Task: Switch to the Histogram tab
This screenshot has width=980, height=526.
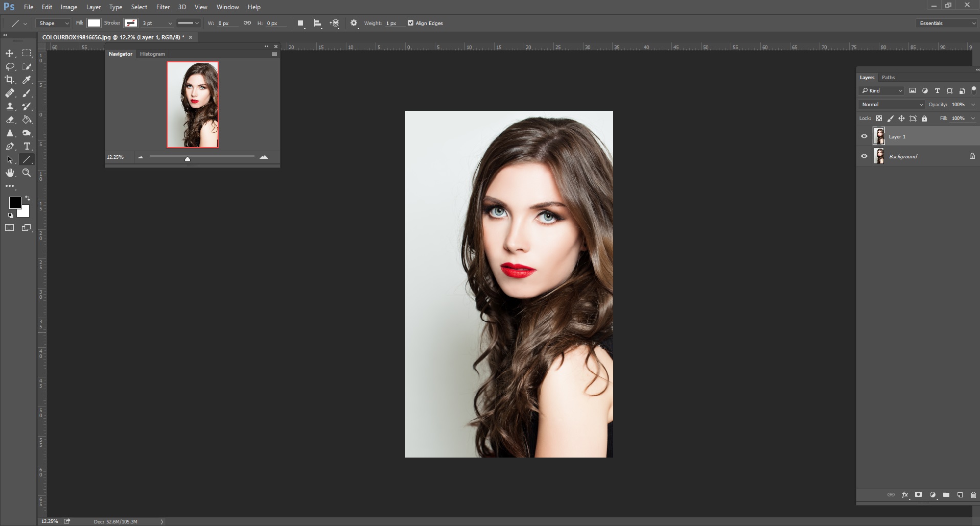Action: (x=152, y=54)
